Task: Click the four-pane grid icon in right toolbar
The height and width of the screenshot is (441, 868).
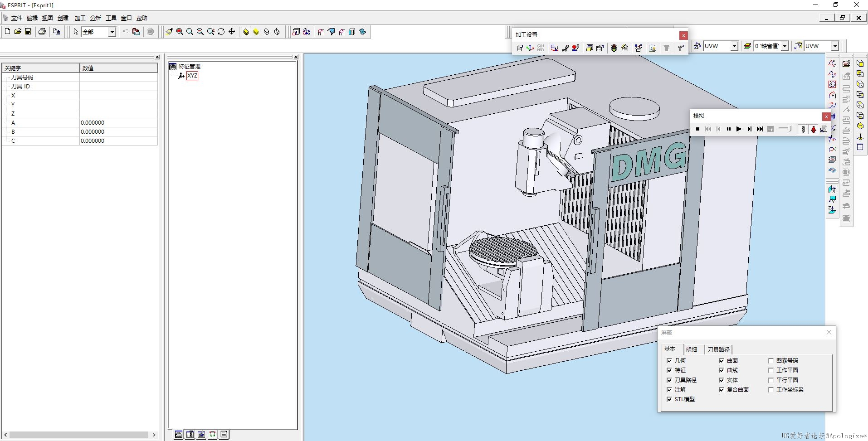Action: [x=860, y=147]
